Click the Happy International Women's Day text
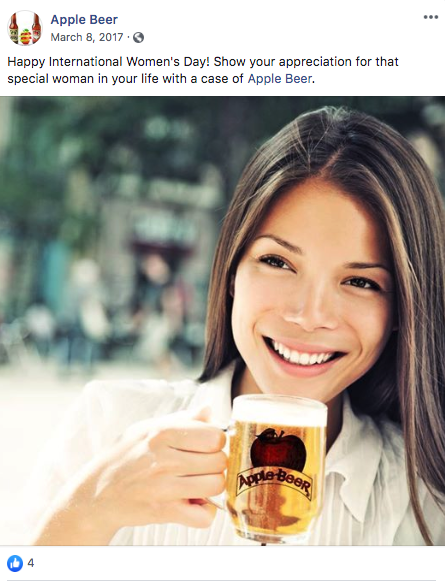The image size is (445, 582). pyautogui.click(x=109, y=62)
